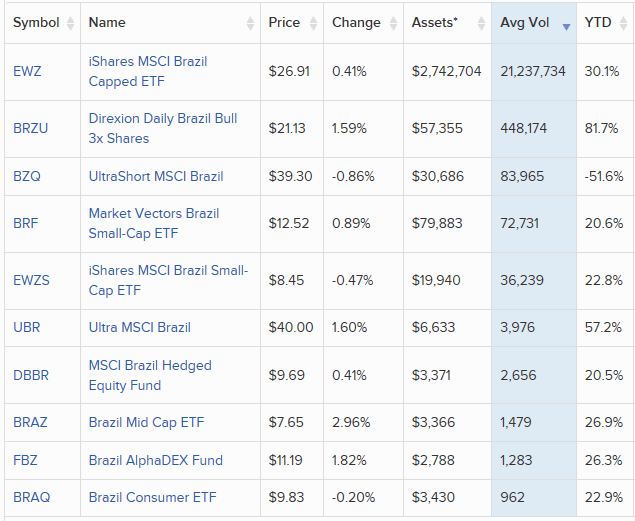Image resolution: width=635 pixels, height=521 pixels.
Task: Open iShares MSCI Brazil Small-Cap ETF
Action: (168, 280)
